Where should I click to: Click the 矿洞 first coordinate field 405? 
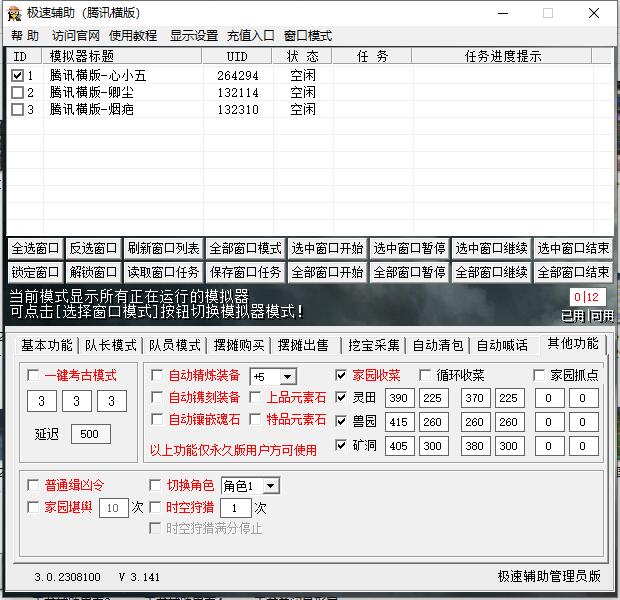pyautogui.click(x=399, y=446)
